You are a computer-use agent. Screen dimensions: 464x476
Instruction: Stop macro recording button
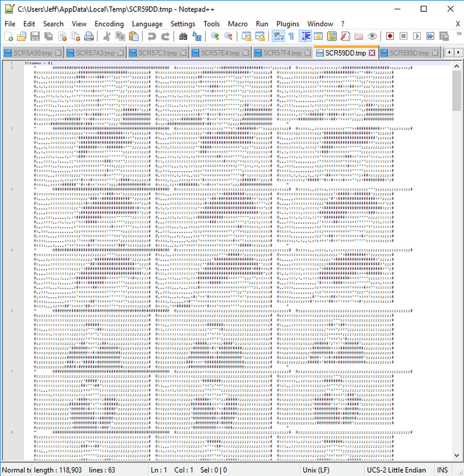point(403,36)
